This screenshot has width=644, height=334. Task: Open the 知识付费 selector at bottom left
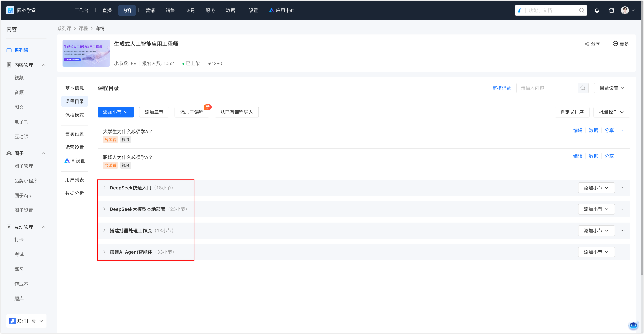click(26, 321)
